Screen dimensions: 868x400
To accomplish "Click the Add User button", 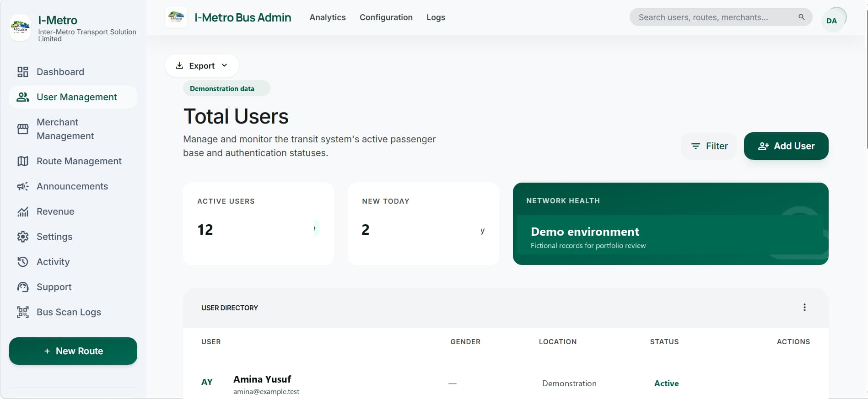I will click(x=786, y=146).
